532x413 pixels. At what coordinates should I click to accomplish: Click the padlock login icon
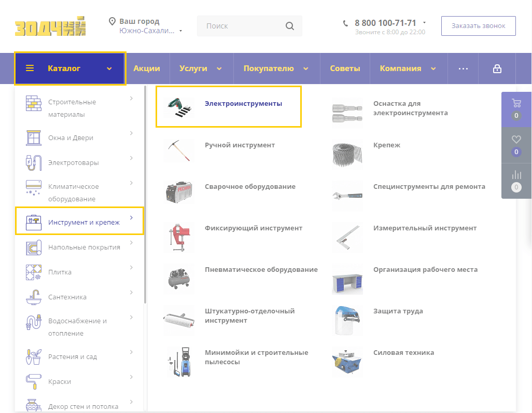[x=497, y=68]
